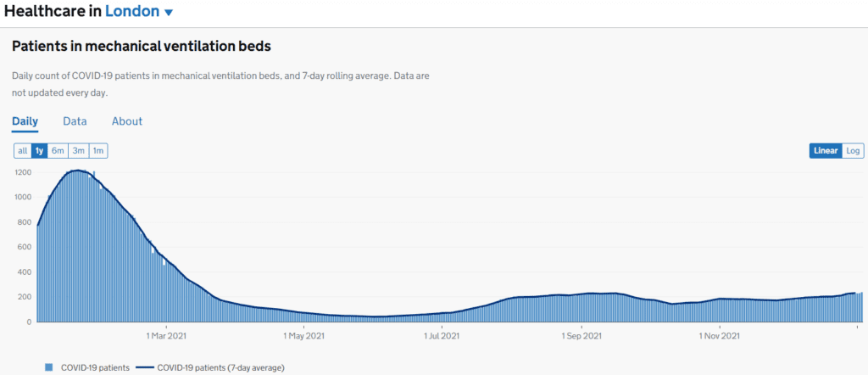Click the COVID-19 patients (7-day average) label

pos(221,367)
